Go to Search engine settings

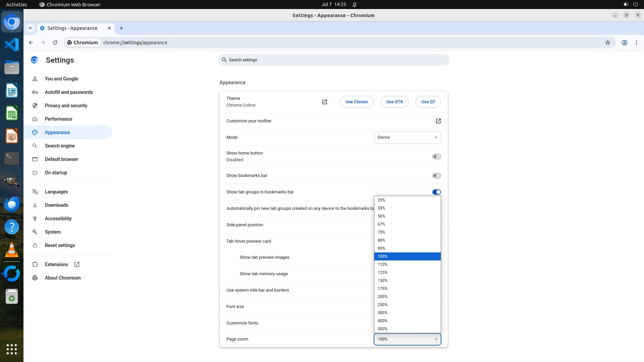(60, 146)
